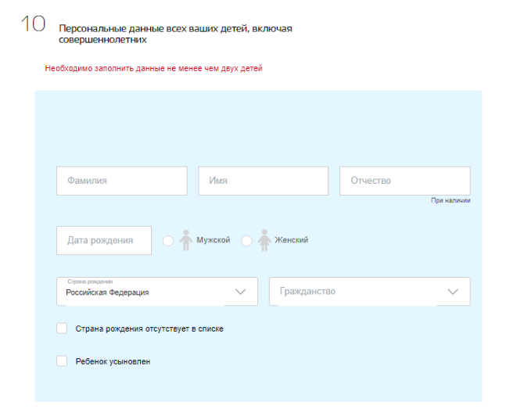The width and height of the screenshot is (510, 420).
Task: Open the Страна рождения dropdown showing Российская Федерация
Action: tap(145, 292)
